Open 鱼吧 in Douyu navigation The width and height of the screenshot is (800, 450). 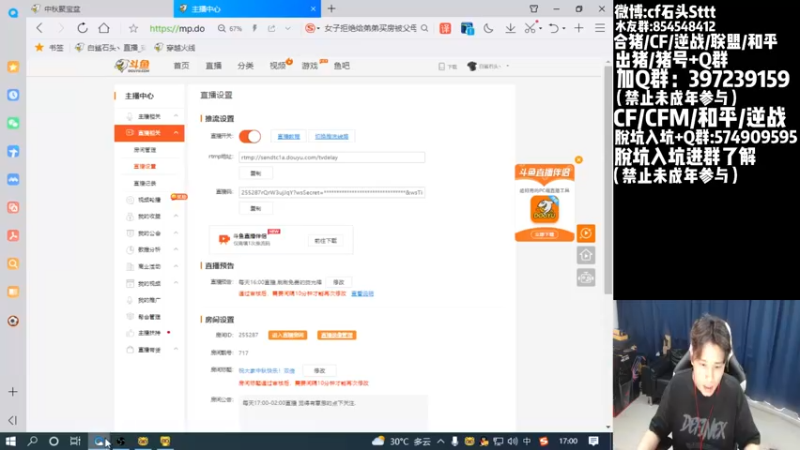point(342,66)
